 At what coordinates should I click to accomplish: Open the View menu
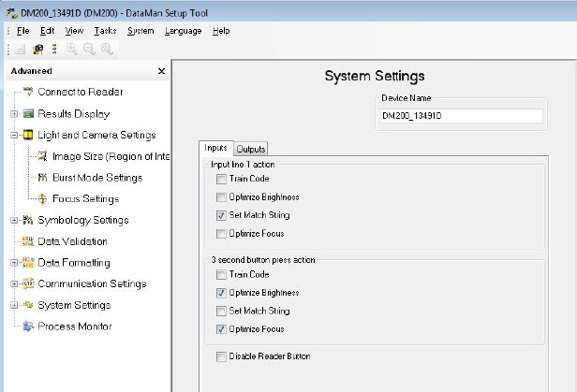coord(74,31)
